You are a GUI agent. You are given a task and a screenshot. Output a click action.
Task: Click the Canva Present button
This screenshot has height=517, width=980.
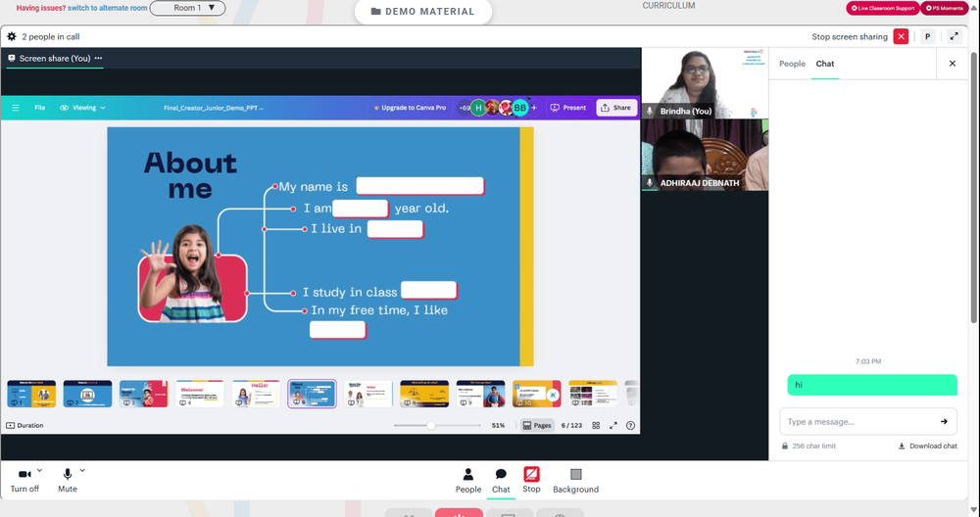click(x=568, y=108)
